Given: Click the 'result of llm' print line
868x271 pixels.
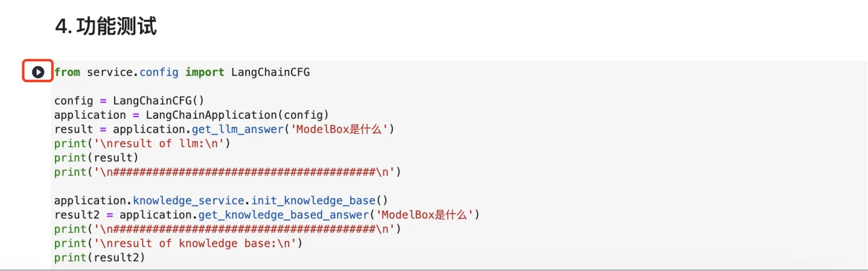Looking at the screenshot, I should [x=142, y=144].
